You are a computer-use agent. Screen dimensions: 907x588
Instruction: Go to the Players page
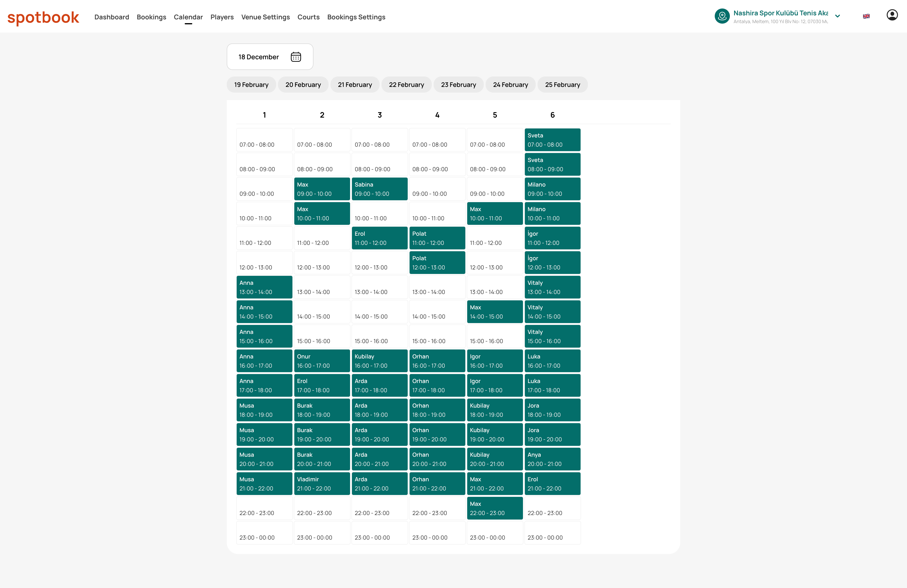click(222, 17)
